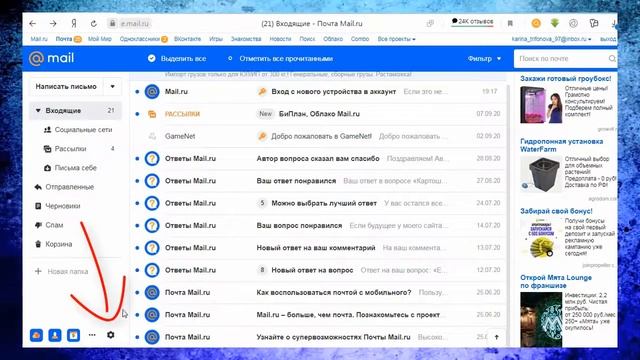Viewport: 640px width, 360px height.
Task: Open Облако in top navigation
Action: click(333, 39)
